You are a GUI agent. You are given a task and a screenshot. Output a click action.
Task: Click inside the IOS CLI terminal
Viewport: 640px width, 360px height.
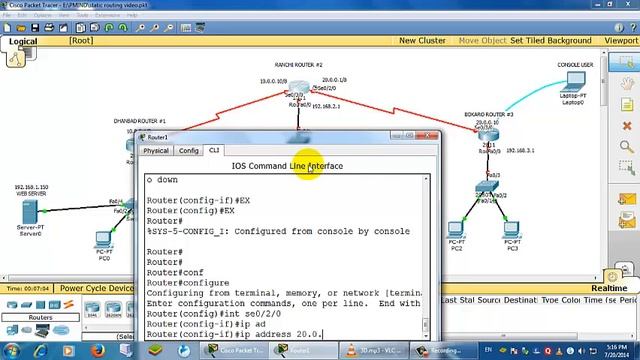[284, 257]
